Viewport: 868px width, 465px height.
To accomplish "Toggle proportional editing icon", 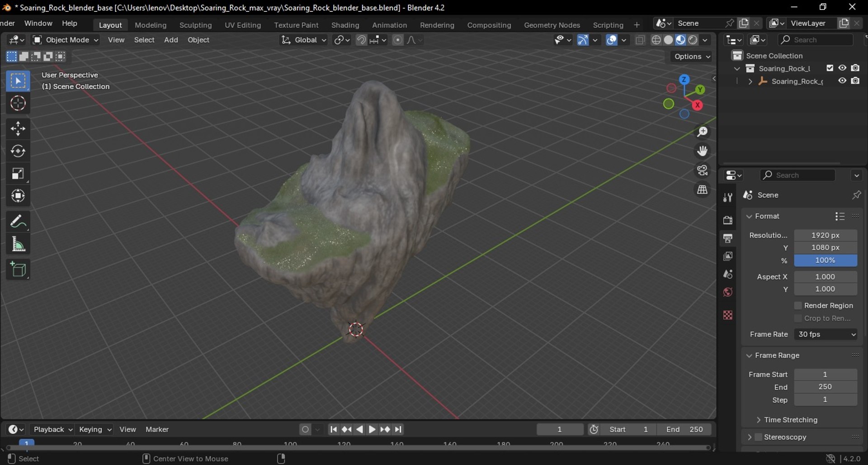I will (397, 40).
